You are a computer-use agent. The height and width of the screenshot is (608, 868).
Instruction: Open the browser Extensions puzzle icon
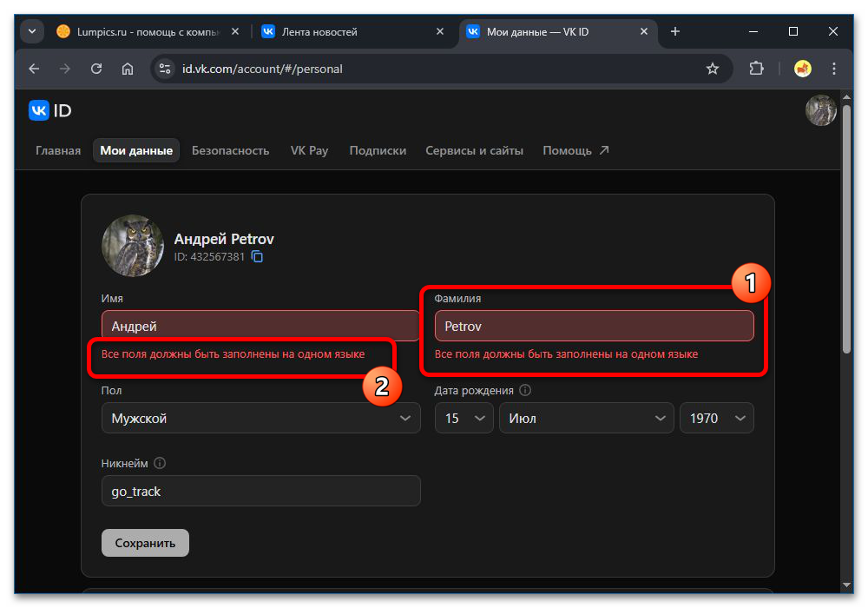[x=756, y=69]
